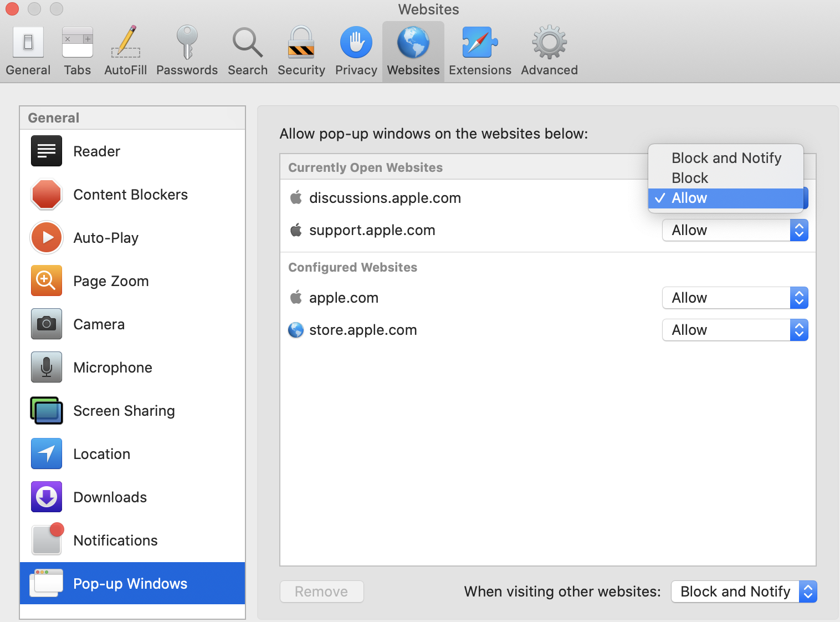Select the Camera icon in sidebar
Viewport: 840px width, 622px height.
point(47,324)
